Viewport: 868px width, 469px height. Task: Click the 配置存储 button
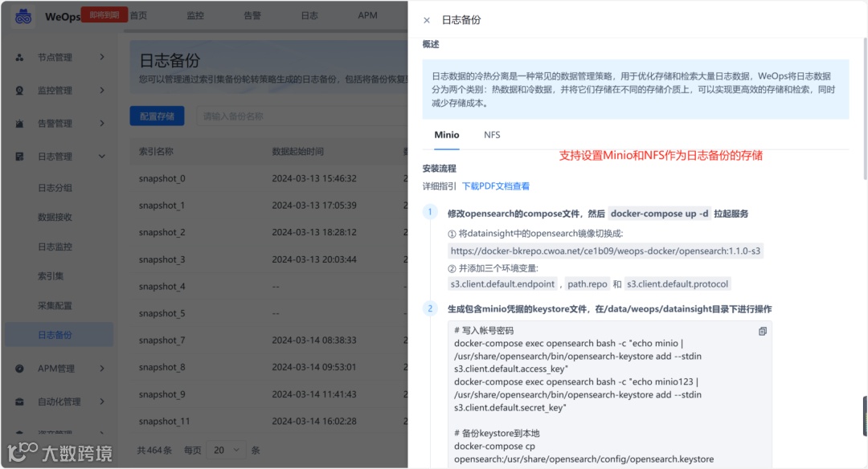[x=158, y=116]
